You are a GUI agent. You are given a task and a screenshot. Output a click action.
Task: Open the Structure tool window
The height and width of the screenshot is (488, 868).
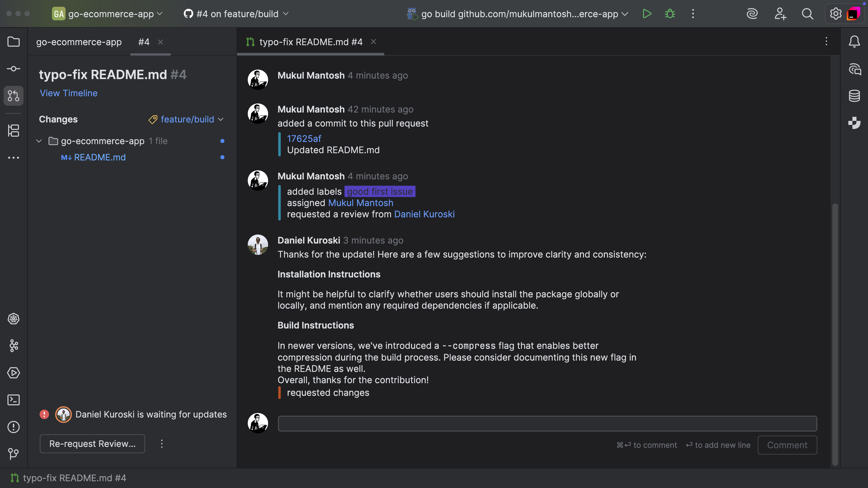tap(14, 131)
